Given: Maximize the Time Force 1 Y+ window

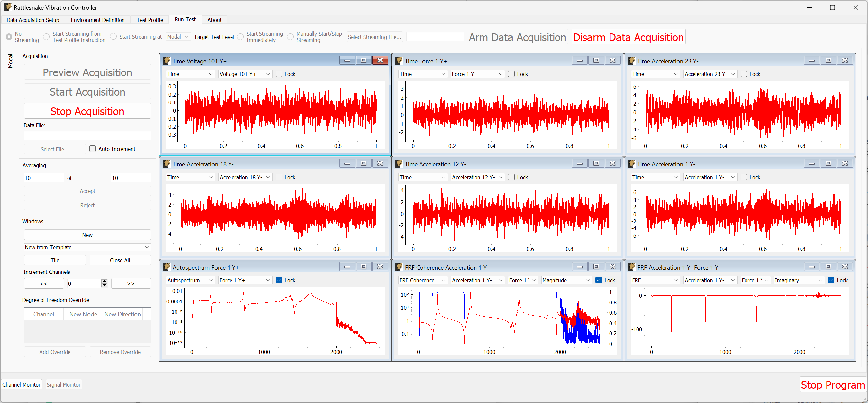Looking at the screenshot, I should 596,60.
